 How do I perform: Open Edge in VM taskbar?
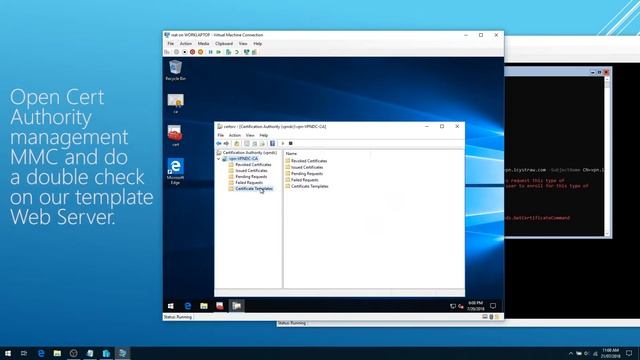[188, 306]
